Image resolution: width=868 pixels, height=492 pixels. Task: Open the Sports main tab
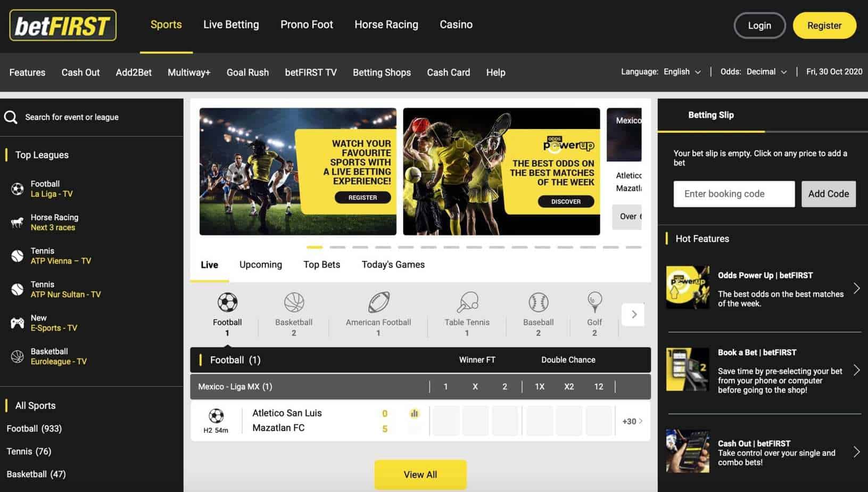(166, 24)
